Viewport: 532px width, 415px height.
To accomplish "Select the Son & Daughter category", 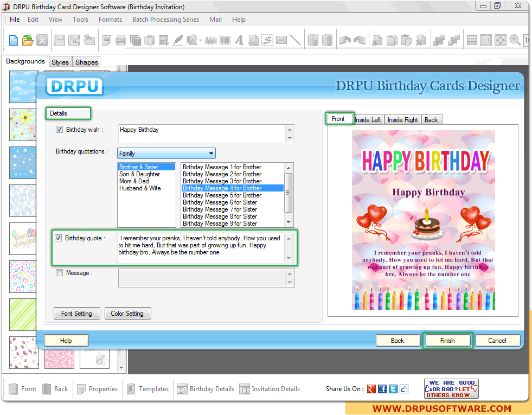I will click(x=139, y=174).
